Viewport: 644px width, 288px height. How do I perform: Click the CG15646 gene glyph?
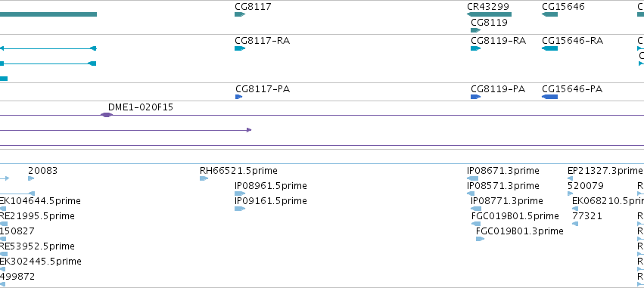[550, 14]
